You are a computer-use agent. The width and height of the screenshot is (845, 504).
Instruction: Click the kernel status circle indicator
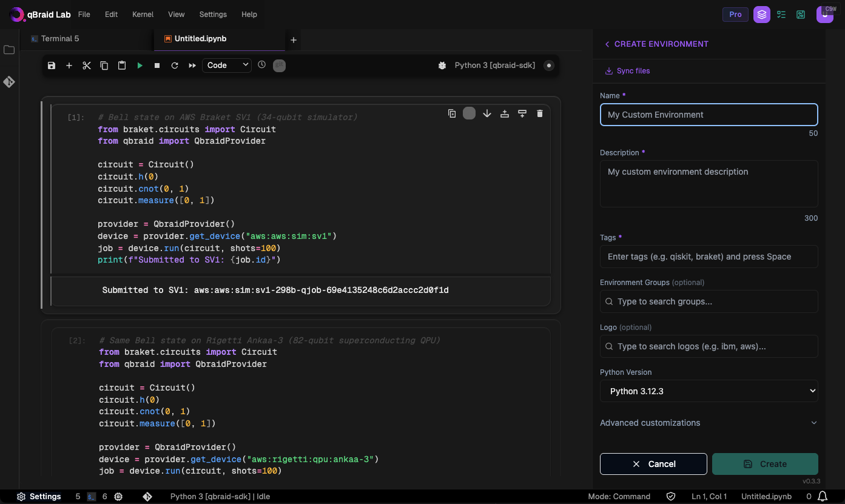[549, 66]
